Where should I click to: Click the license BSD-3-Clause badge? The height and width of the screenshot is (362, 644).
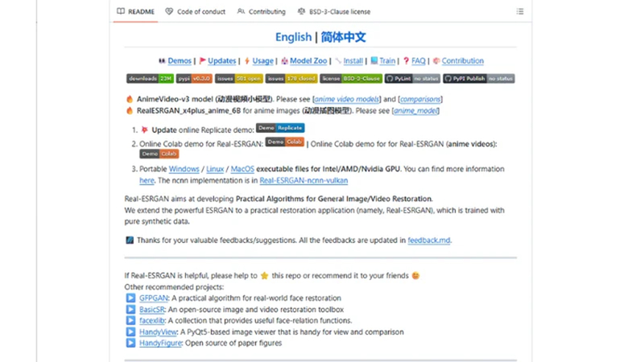pos(351,78)
